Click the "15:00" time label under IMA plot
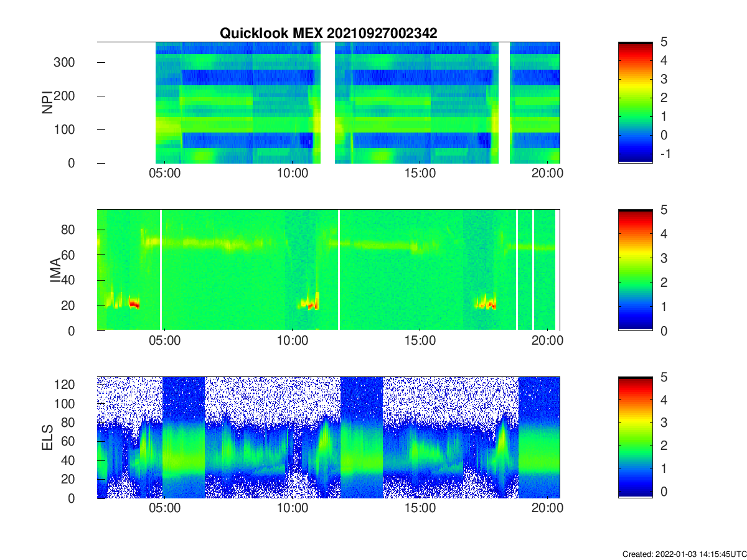The width and height of the screenshot is (747, 560). click(x=420, y=342)
